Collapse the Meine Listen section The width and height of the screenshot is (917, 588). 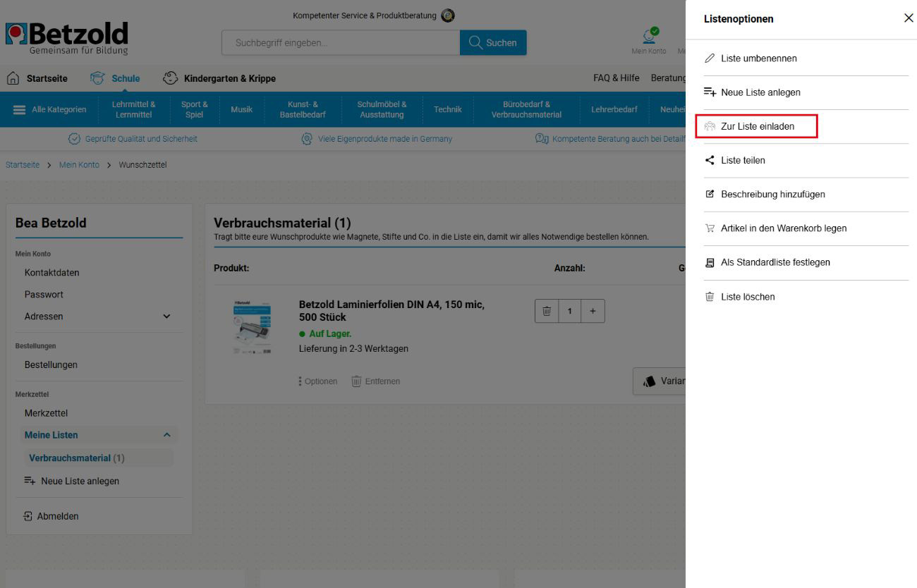tap(167, 435)
